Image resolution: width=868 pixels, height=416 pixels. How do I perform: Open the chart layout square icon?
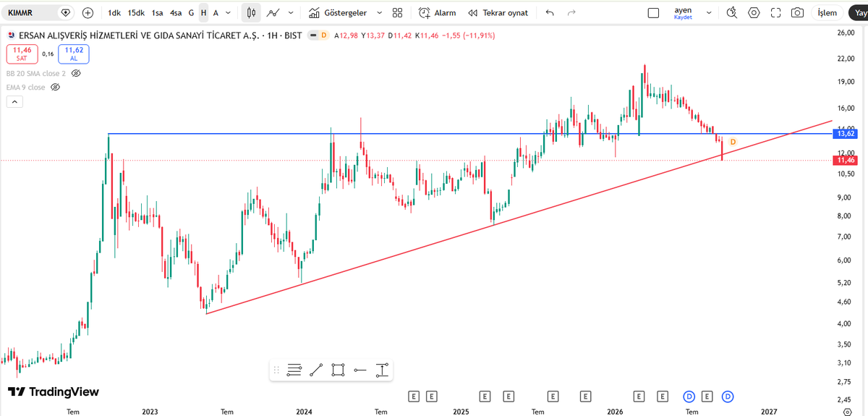coord(653,12)
